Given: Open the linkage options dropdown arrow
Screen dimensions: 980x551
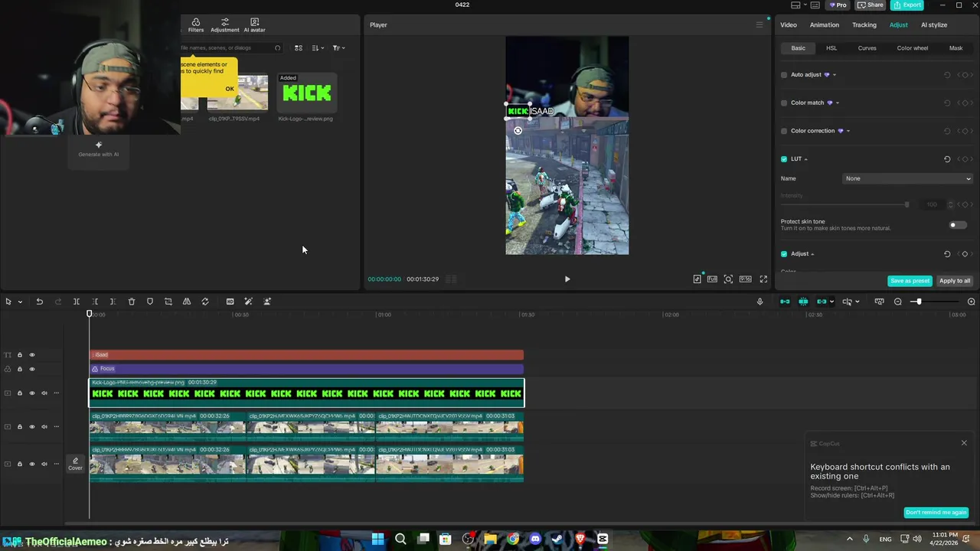Looking at the screenshot, I should click(x=831, y=302).
